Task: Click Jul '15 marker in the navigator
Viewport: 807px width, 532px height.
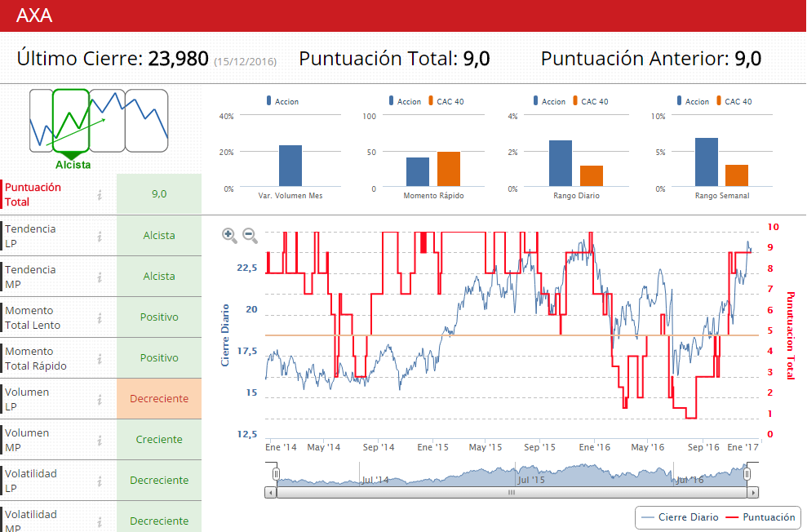Action: (x=530, y=480)
